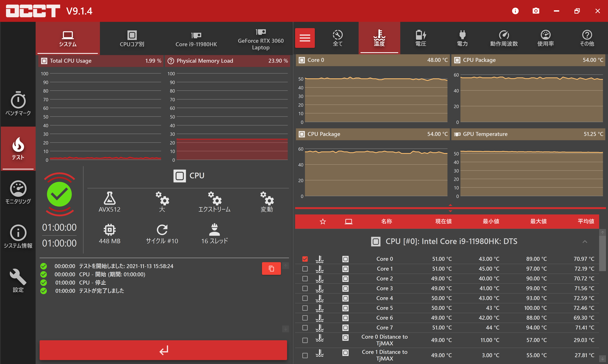Switch to the システム tab
The image size is (608, 364).
[x=68, y=38]
